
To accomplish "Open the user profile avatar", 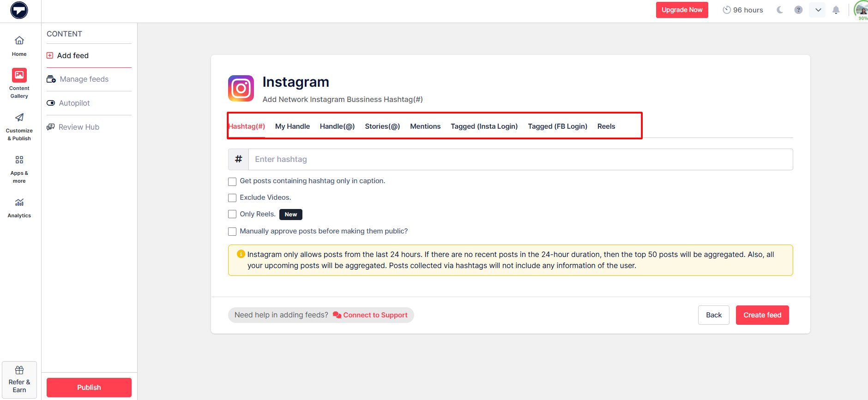I will pos(862,10).
